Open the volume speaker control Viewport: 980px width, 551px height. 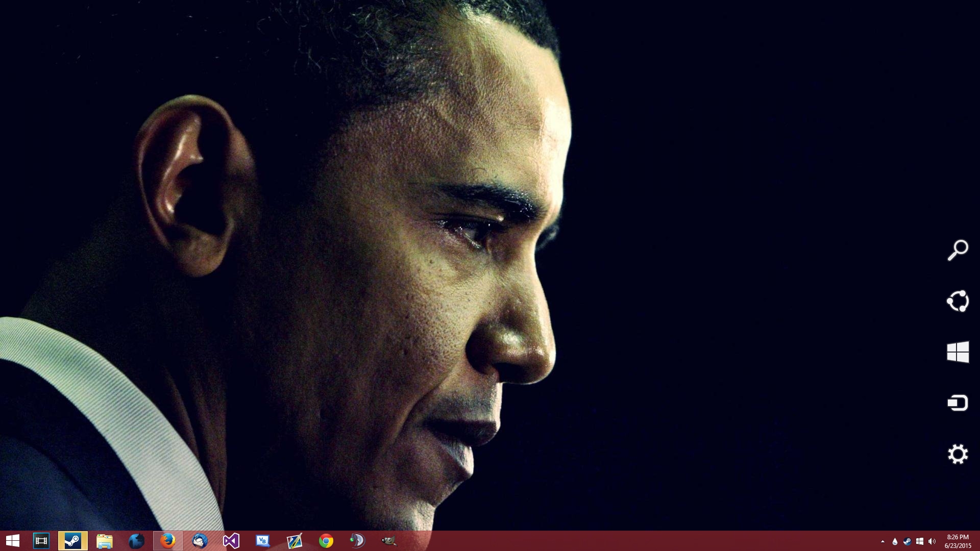(x=932, y=541)
